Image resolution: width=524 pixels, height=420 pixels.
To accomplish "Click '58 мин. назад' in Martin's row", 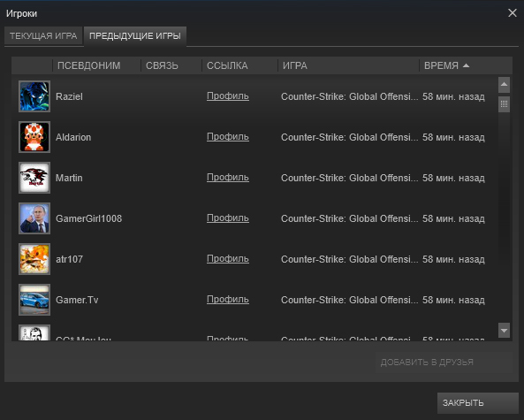I will coord(453,178).
